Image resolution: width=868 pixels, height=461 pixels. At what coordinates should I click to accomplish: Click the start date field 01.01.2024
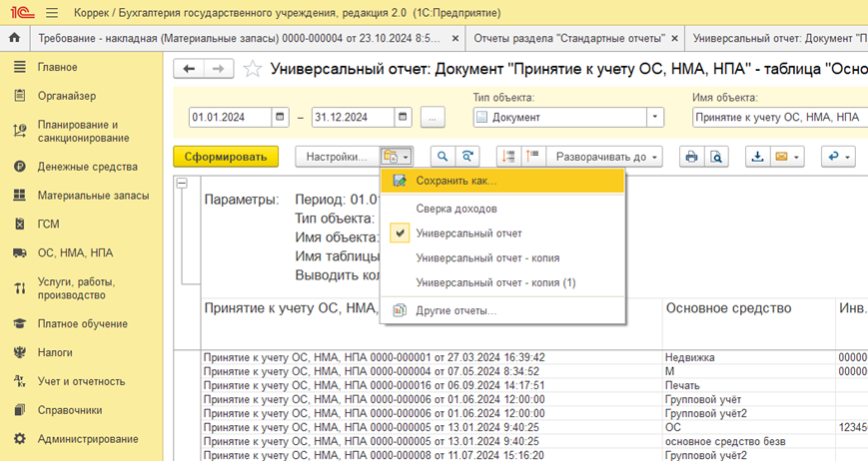click(x=231, y=117)
